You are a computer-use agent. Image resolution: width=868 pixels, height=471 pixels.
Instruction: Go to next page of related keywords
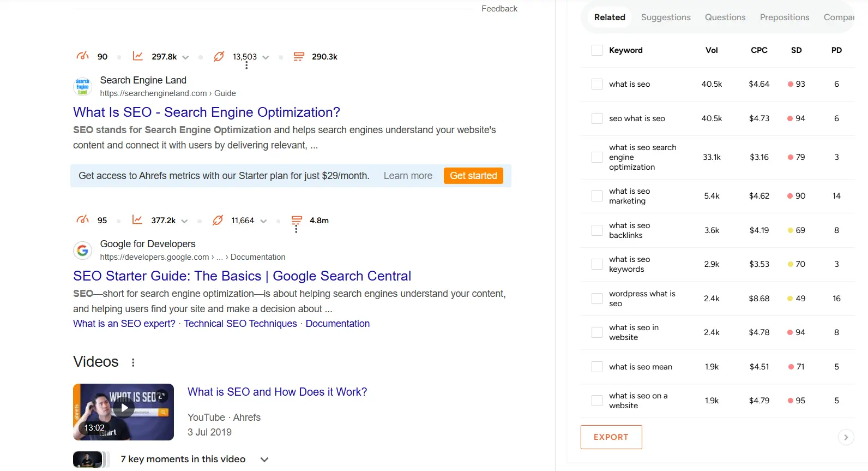pyautogui.click(x=846, y=437)
